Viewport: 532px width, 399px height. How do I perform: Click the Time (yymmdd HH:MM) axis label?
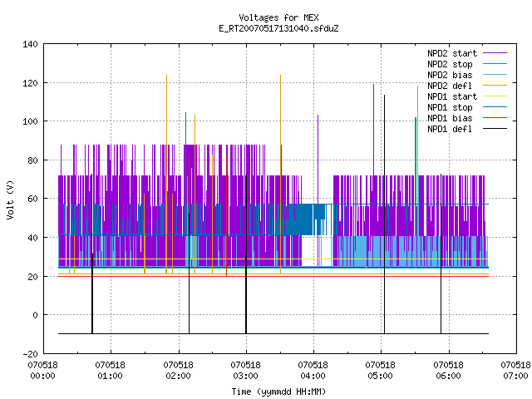click(278, 392)
